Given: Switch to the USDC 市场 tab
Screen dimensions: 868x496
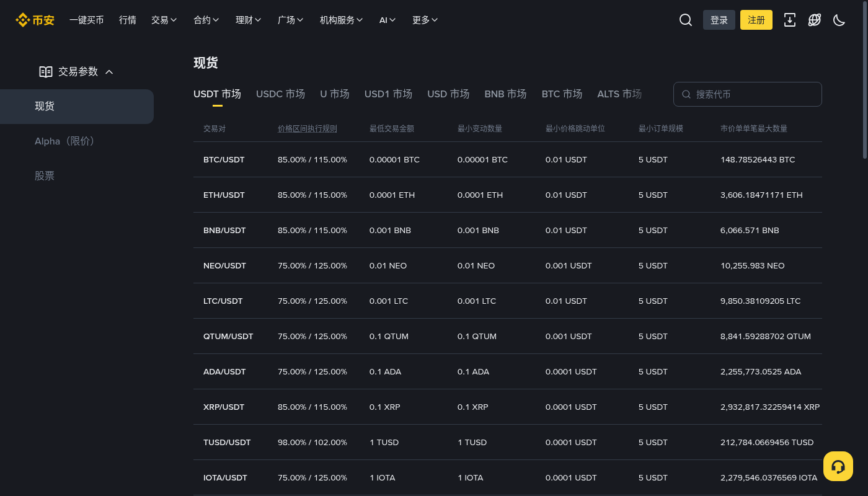Looking at the screenshot, I should tap(280, 94).
